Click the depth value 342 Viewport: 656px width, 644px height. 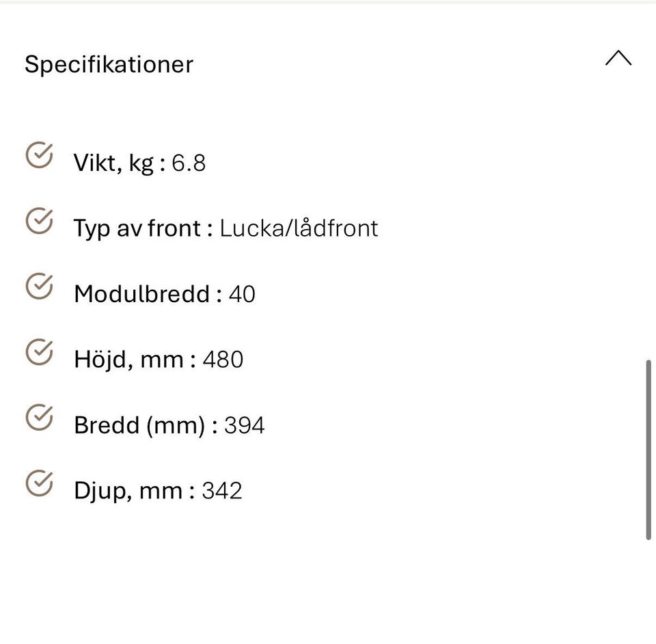[222, 491]
